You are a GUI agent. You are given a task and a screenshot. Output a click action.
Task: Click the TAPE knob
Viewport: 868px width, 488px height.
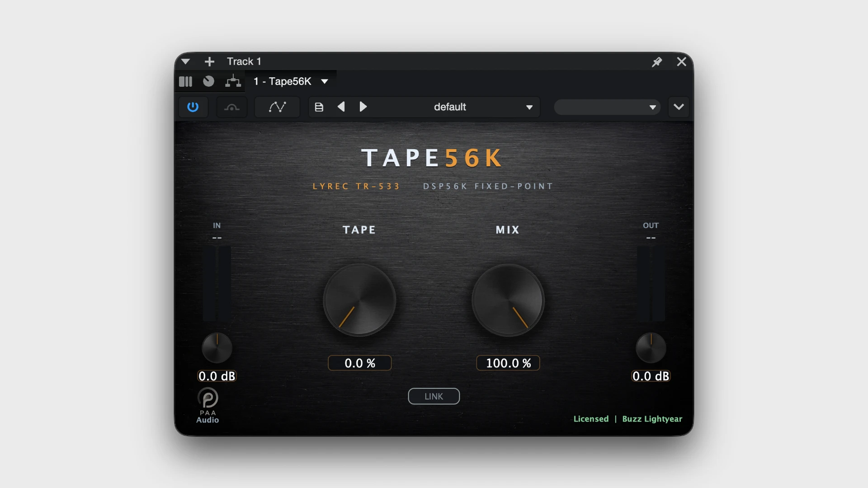click(x=359, y=300)
